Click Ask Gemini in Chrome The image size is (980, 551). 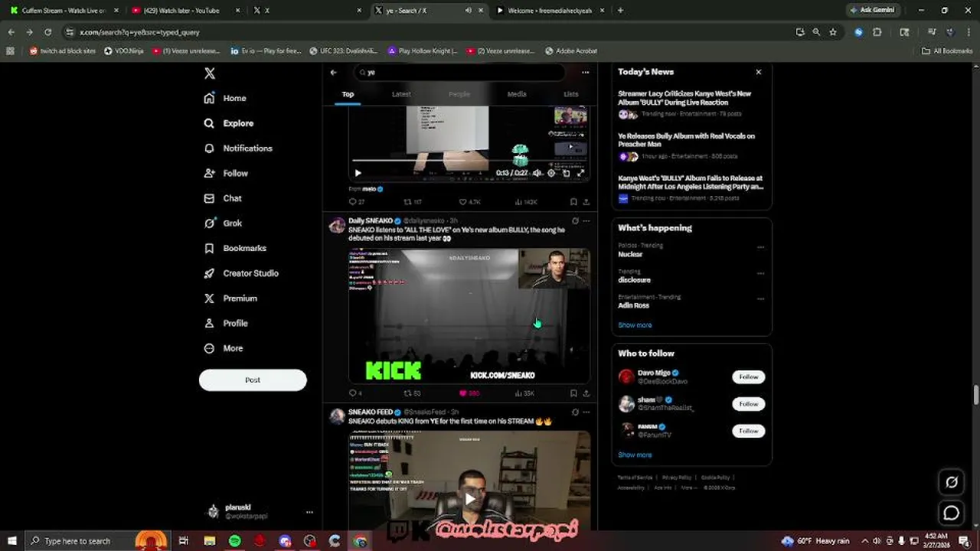[873, 10]
